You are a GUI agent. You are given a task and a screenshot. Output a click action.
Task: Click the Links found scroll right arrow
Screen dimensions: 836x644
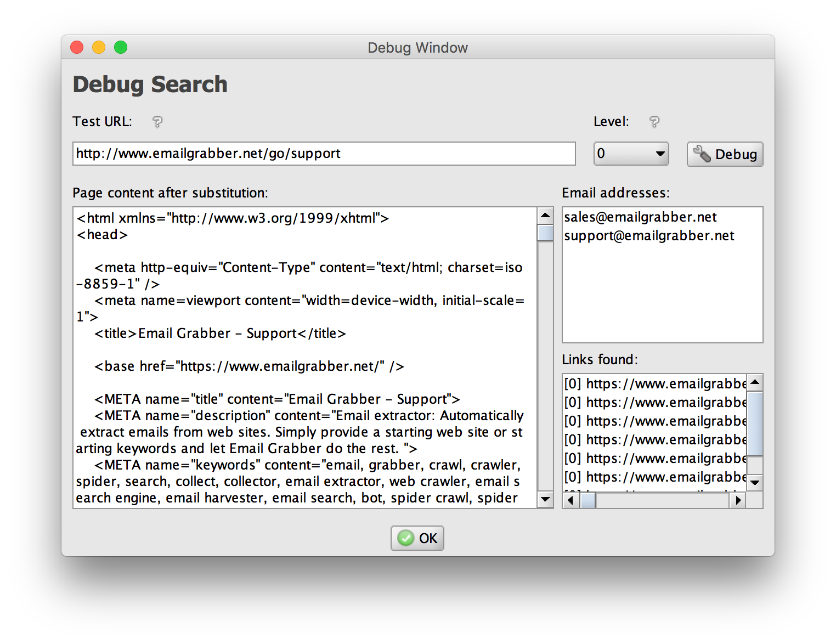click(x=738, y=500)
